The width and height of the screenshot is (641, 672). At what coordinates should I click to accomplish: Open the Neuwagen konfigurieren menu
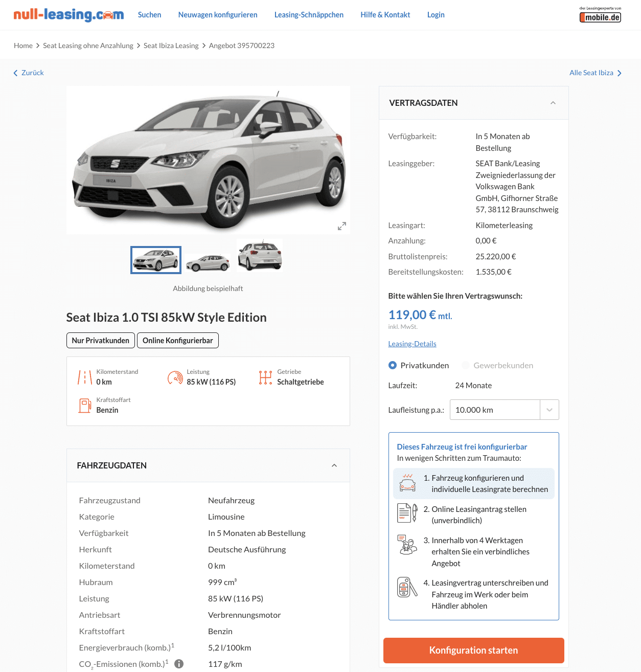[218, 15]
